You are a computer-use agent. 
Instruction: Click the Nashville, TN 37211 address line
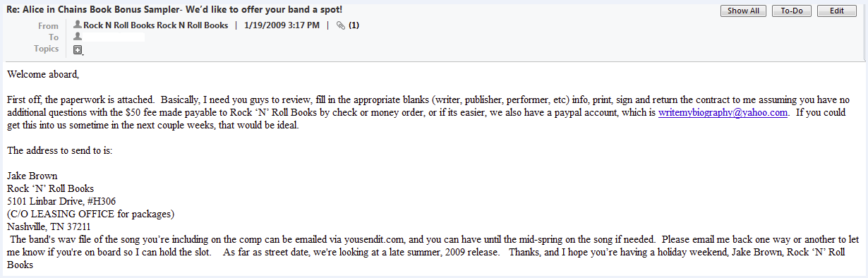49,226
